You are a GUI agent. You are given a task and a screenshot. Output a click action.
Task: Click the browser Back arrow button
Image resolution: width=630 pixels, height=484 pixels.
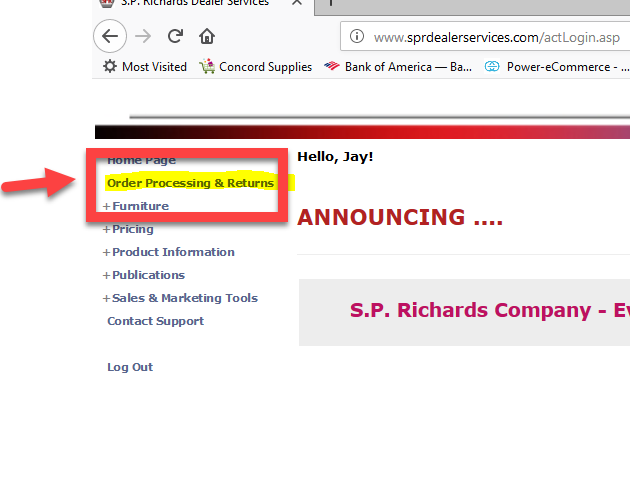click(x=110, y=37)
